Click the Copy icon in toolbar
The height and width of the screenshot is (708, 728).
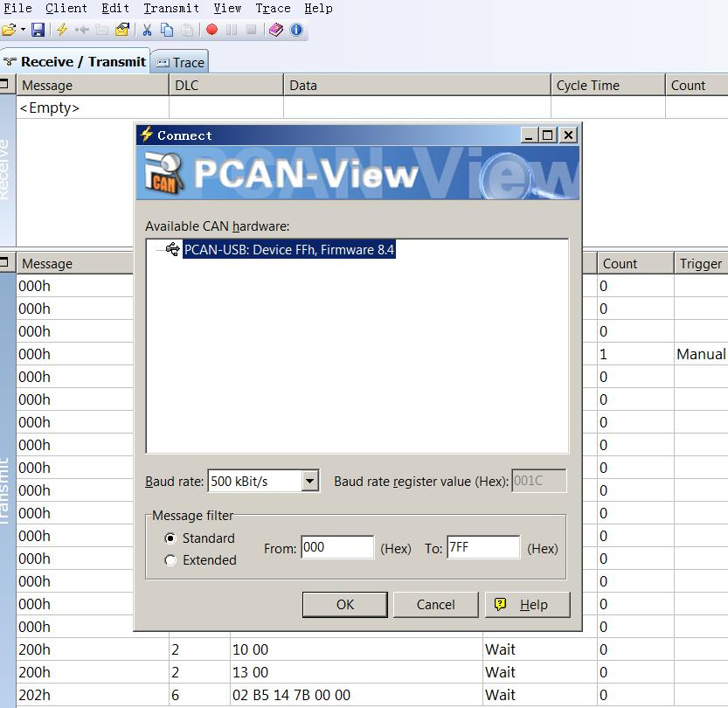[167, 31]
